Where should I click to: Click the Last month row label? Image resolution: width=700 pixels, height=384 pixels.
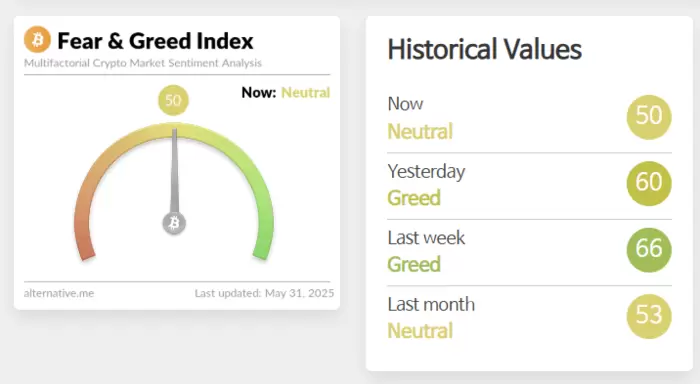coord(431,304)
